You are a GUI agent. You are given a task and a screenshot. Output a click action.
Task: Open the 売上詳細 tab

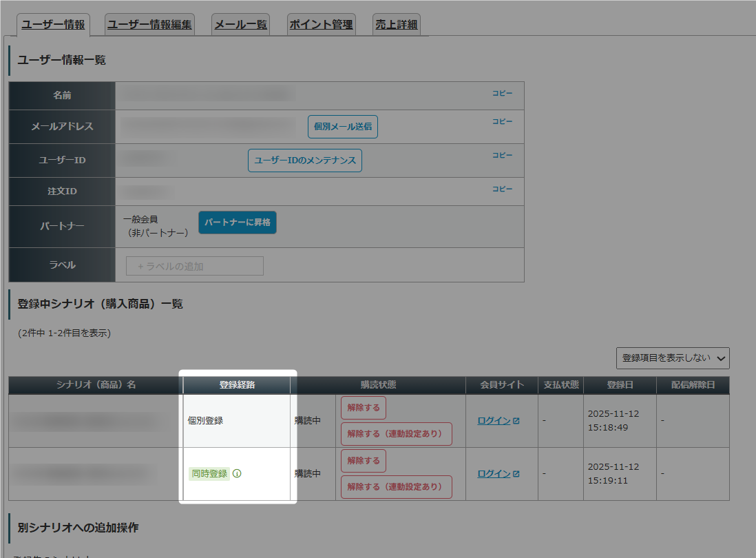pos(397,25)
